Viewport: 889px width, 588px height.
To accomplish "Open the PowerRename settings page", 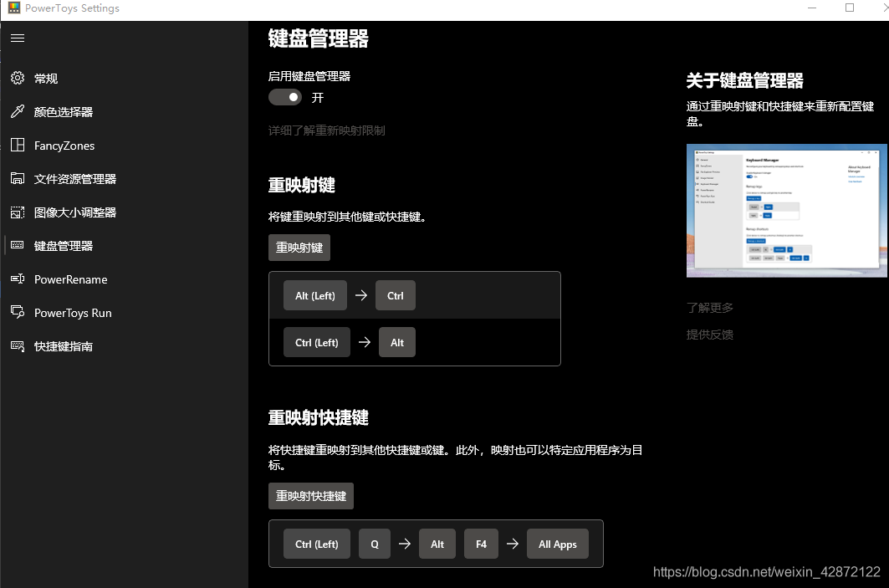I will pyautogui.click(x=124, y=279).
